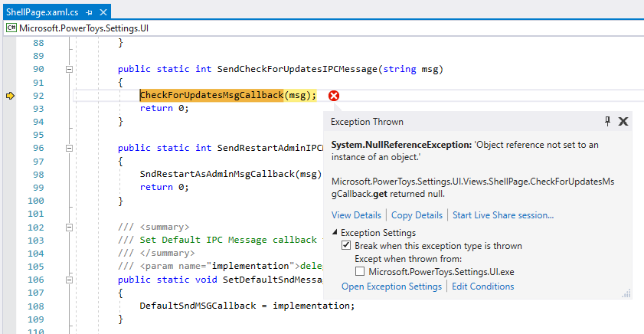
Task: Click the Exception Thrown popup title
Action: click(x=367, y=122)
